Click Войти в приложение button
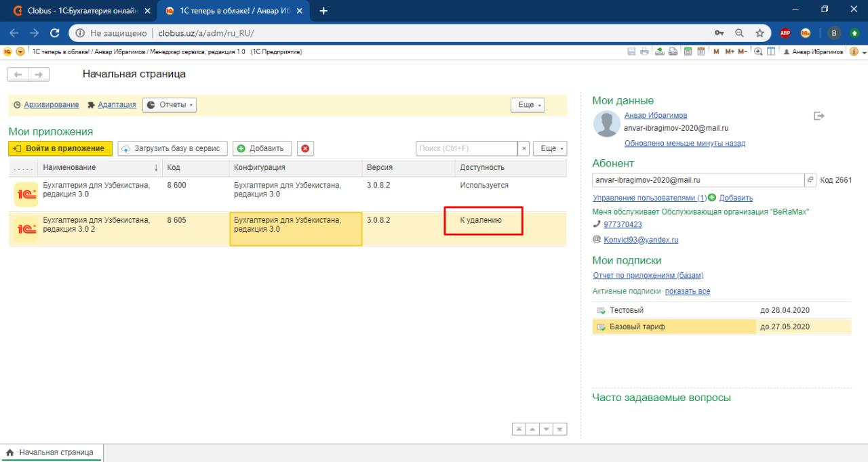The width and height of the screenshot is (868, 462). (60, 148)
